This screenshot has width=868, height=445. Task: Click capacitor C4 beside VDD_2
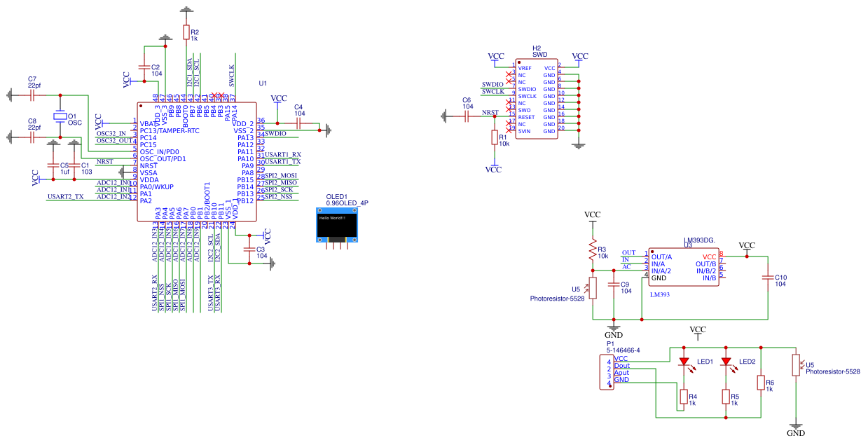pos(298,123)
